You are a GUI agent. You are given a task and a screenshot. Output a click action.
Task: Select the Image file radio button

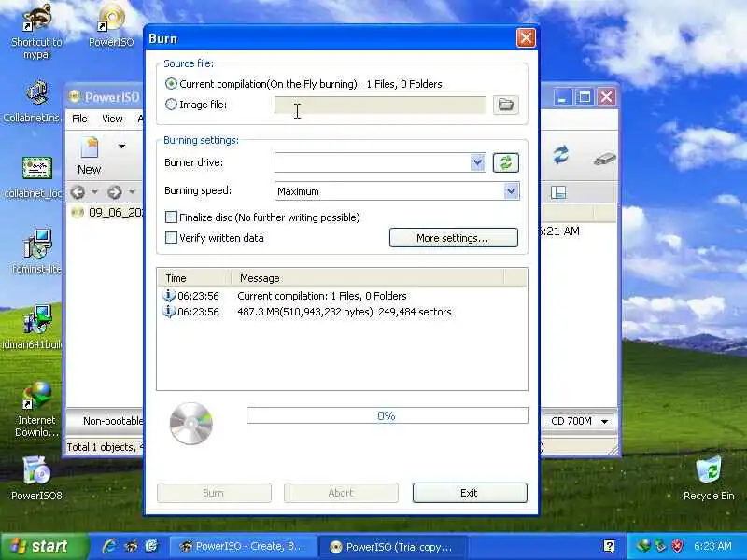[x=171, y=105]
